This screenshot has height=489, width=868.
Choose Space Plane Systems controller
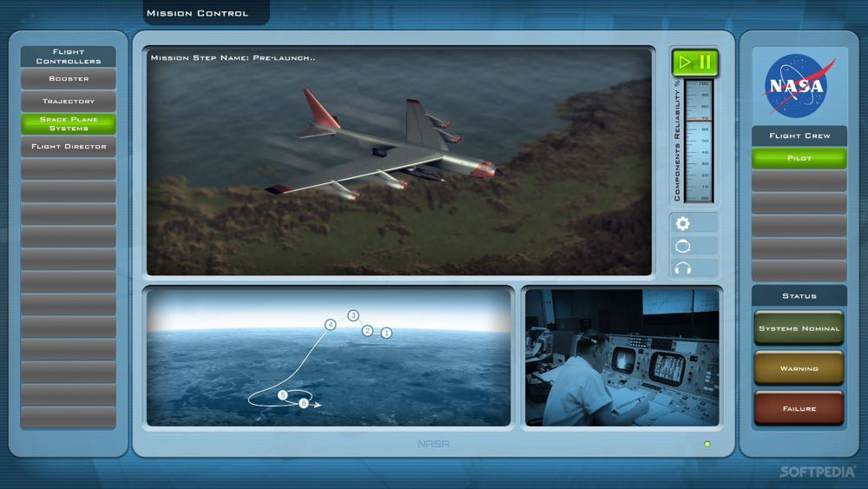pyautogui.click(x=69, y=124)
